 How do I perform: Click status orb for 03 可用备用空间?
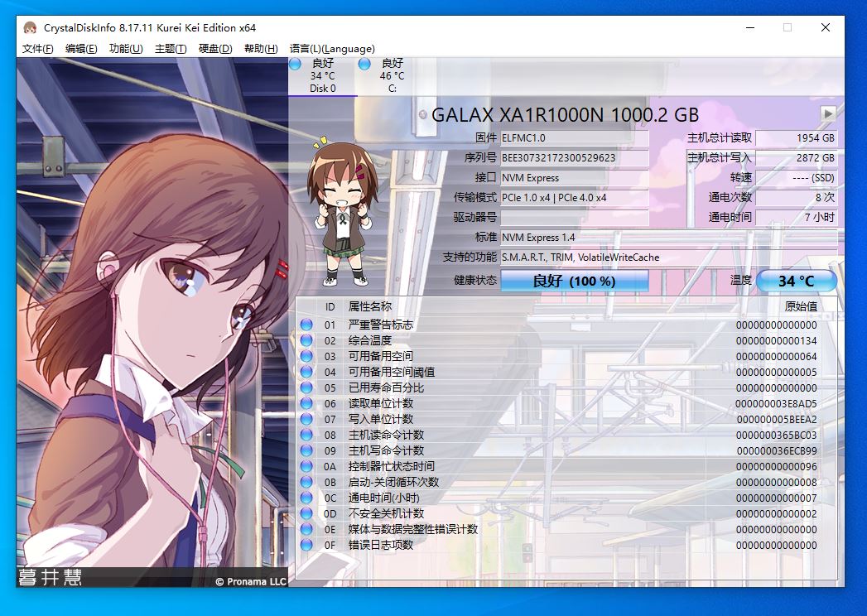point(306,356)
